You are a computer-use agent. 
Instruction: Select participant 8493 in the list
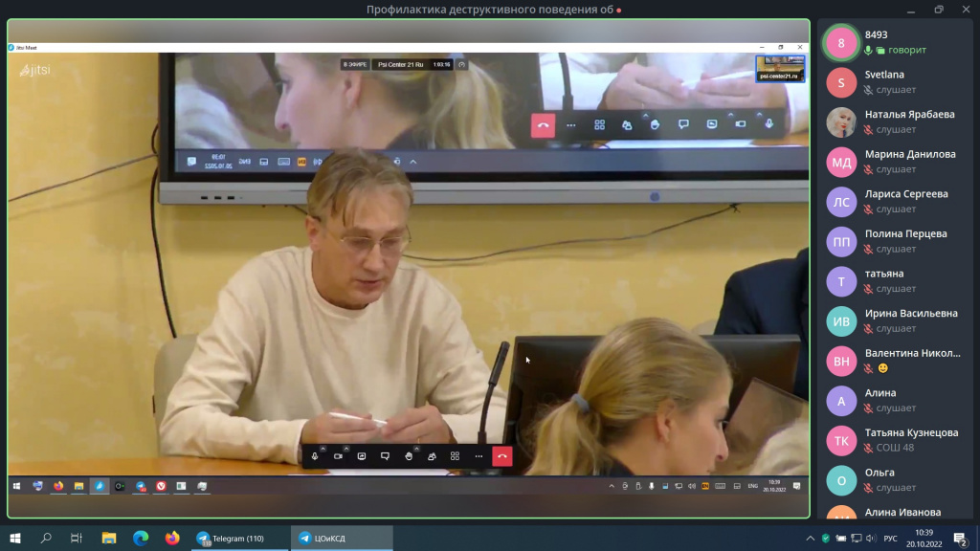coord(895,42)
